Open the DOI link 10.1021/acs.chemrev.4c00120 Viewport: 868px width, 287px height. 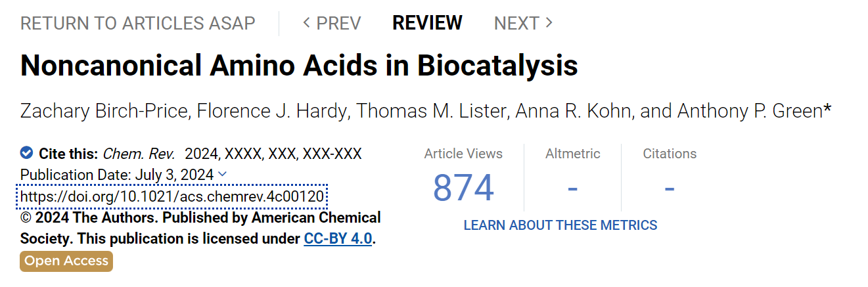click(173, 196)
